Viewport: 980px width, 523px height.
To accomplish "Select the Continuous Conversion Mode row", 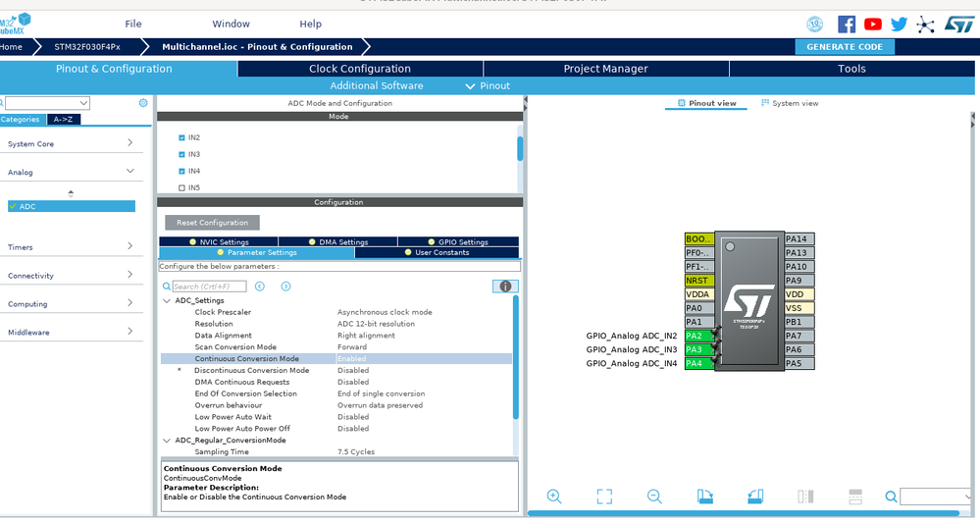I will pos(336,359).
